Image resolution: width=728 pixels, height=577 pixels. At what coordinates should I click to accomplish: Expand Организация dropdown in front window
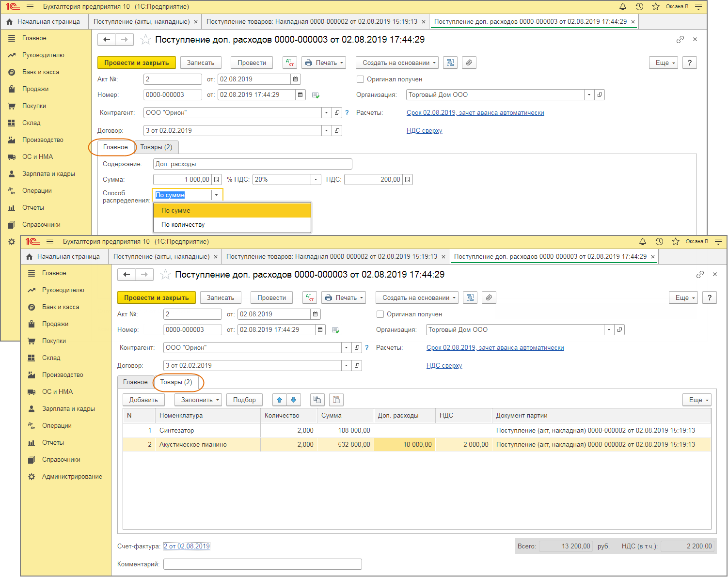pos(609,330)
